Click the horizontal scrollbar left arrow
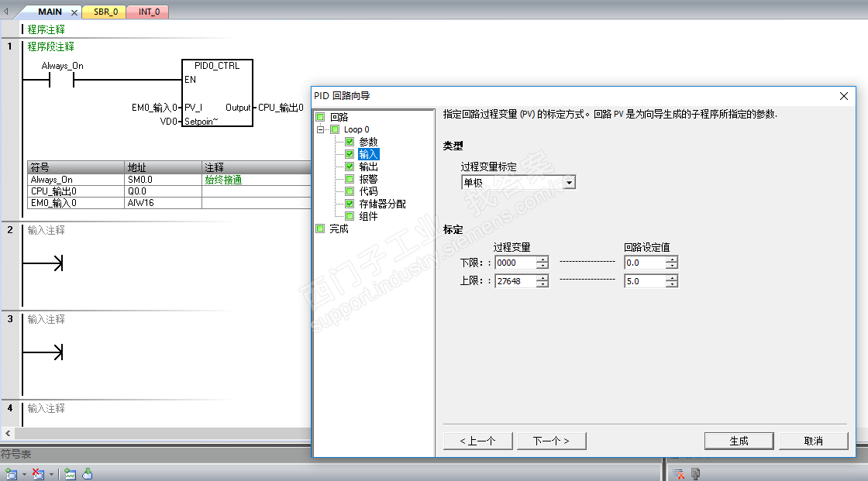 [7, 433]
